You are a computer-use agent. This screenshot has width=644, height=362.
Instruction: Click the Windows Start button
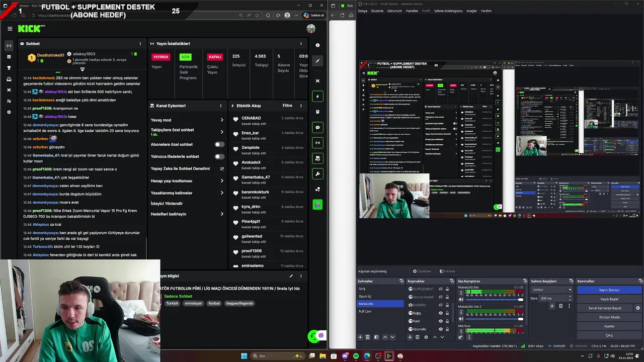(x=244, y=356)
